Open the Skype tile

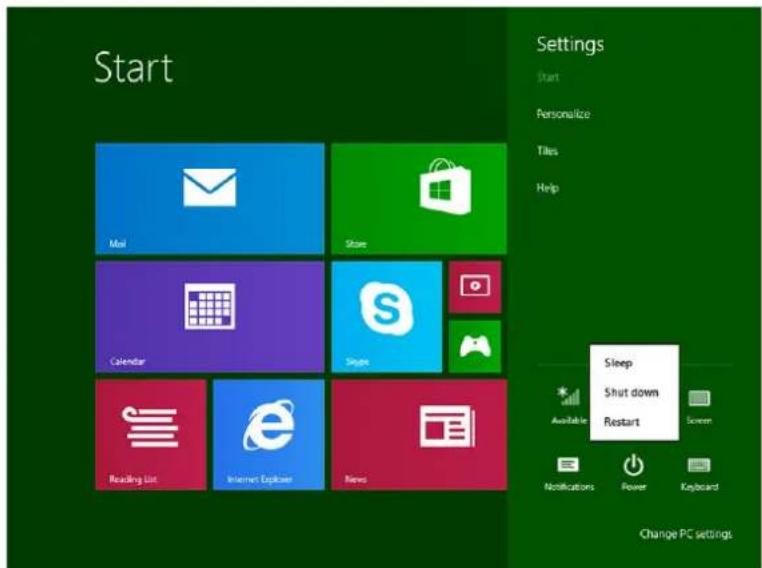(387, 317)
